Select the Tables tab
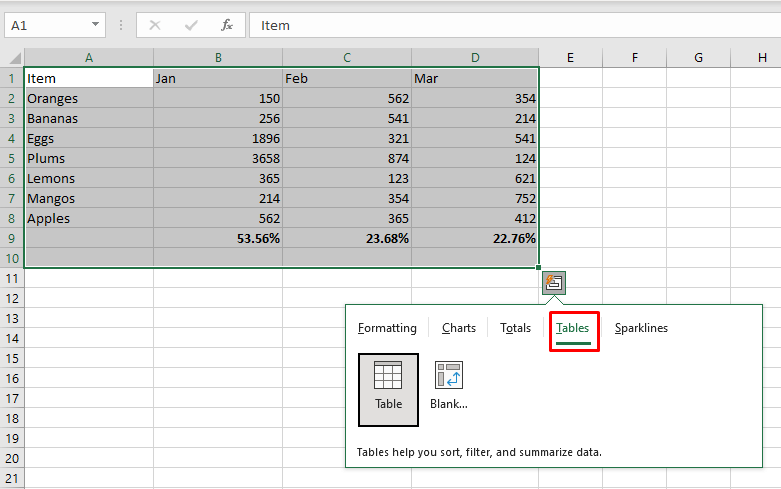 coord(573,328)
